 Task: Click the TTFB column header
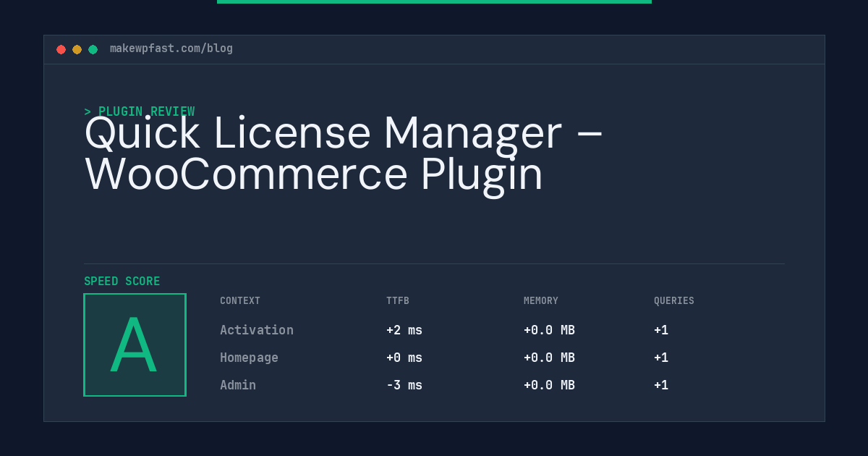coord(398,301)
